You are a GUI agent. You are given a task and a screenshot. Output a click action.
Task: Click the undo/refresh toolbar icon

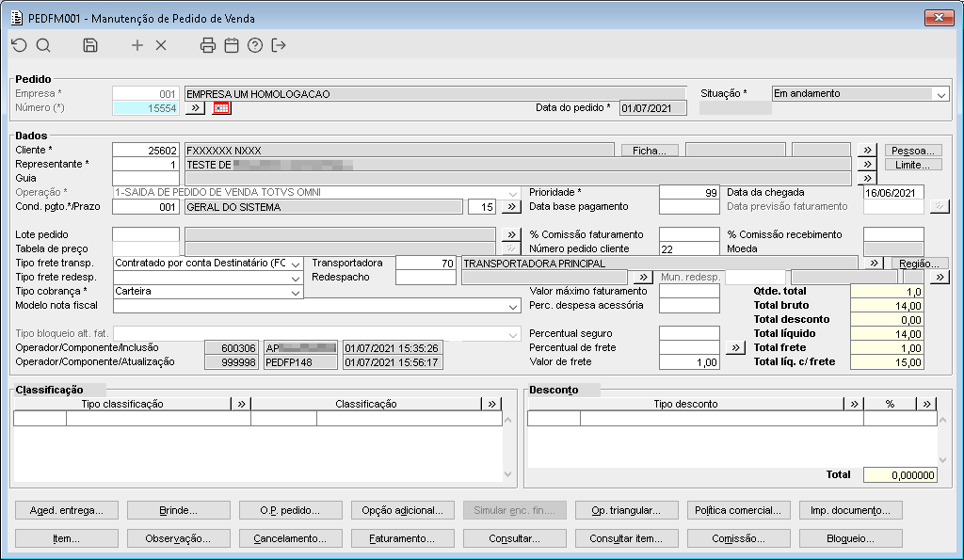19,45
